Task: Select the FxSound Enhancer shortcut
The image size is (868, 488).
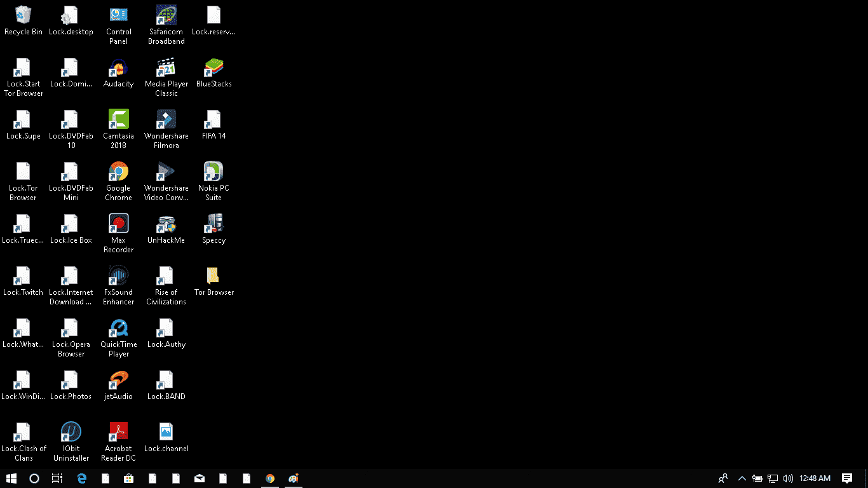Action: tap(119, 286)
